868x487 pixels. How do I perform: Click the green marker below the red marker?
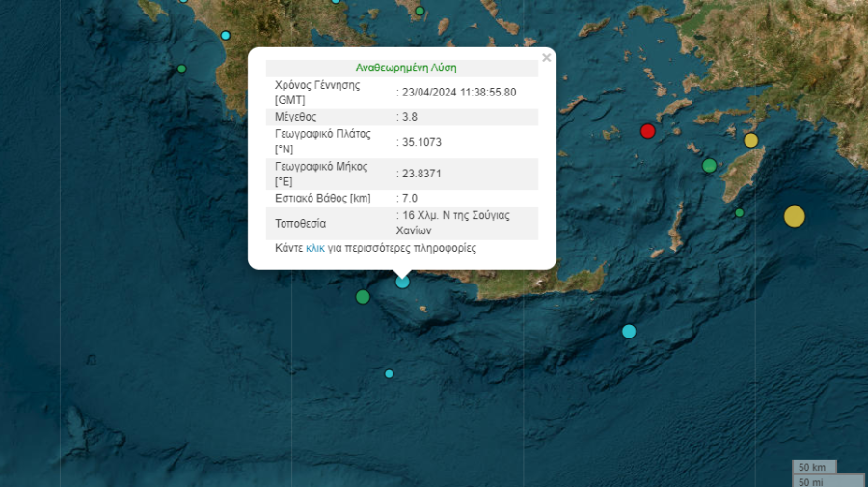click(709, 165)
